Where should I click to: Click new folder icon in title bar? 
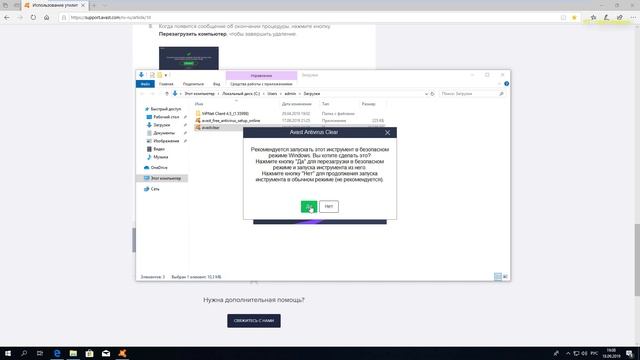(x=160, y=75)
